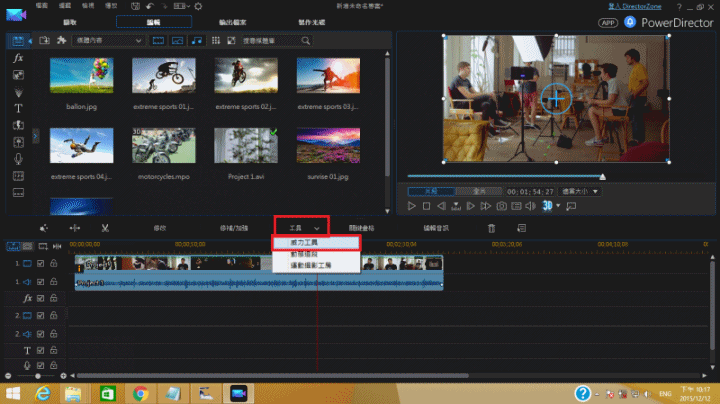Viewport: 720px width, 404px height.
Task: Take a snapshot with the camera icon
Action: tap(501, 206)
